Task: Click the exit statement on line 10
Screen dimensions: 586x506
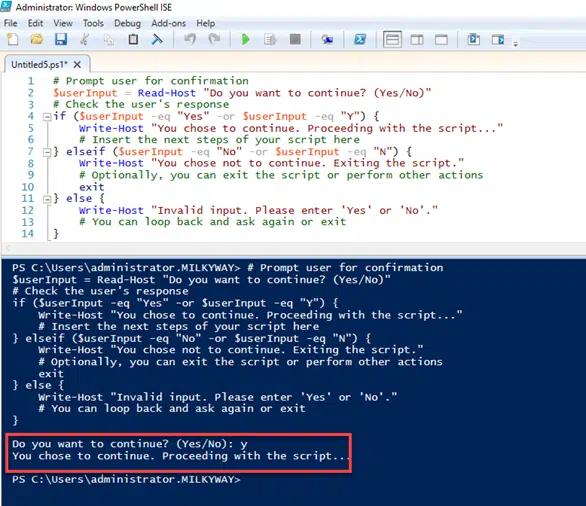Action: click(92, 186)
